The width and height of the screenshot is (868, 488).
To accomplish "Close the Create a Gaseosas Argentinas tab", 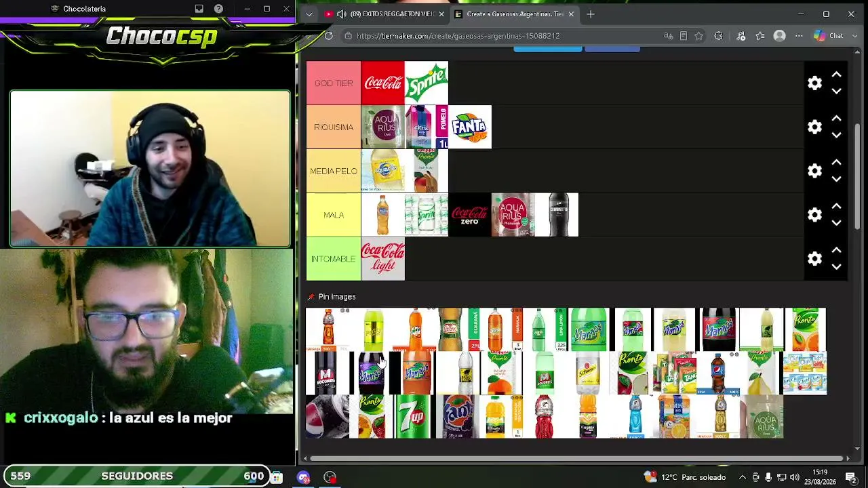I will [571, 14].
